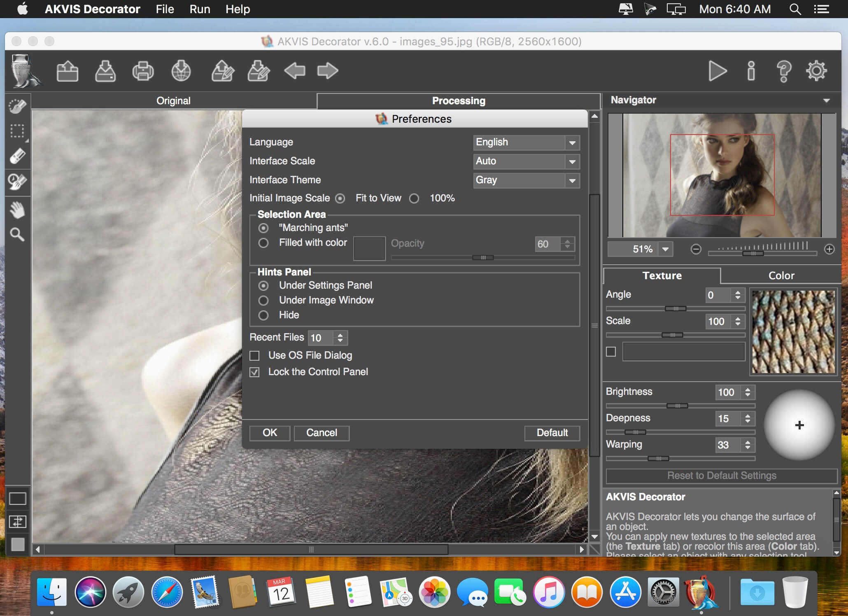Click the Publish to web globe icon

(181, 71)
